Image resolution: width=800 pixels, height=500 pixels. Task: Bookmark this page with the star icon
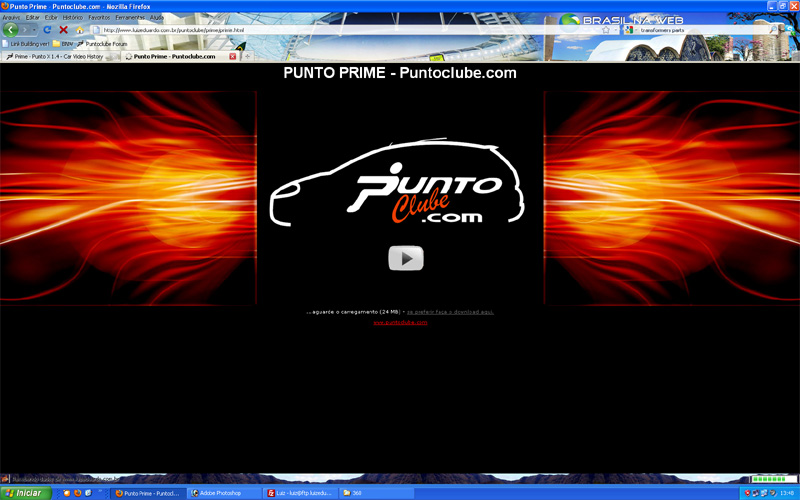(606, 30)
